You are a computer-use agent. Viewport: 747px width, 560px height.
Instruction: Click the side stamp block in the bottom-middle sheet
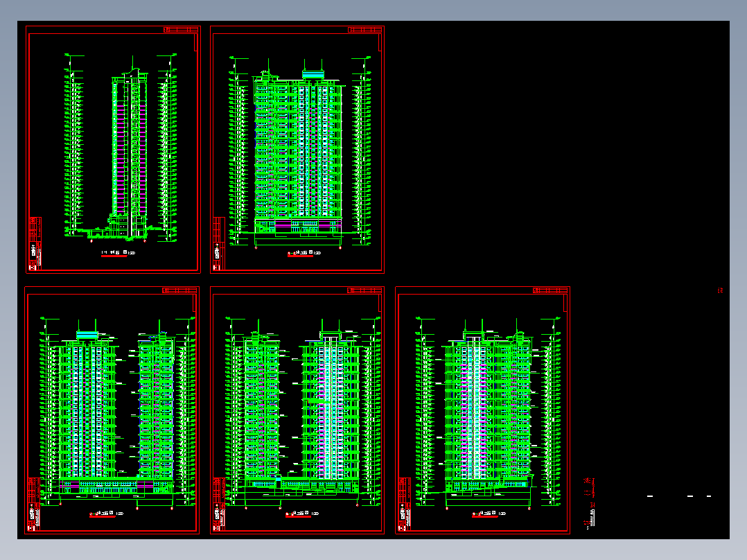pos(219,505)
